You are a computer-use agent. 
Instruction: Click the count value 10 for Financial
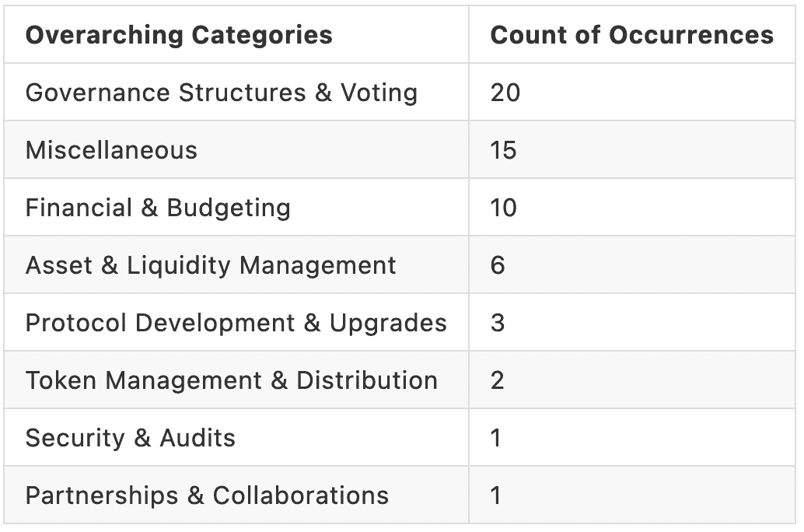click(x=504, y=208)
